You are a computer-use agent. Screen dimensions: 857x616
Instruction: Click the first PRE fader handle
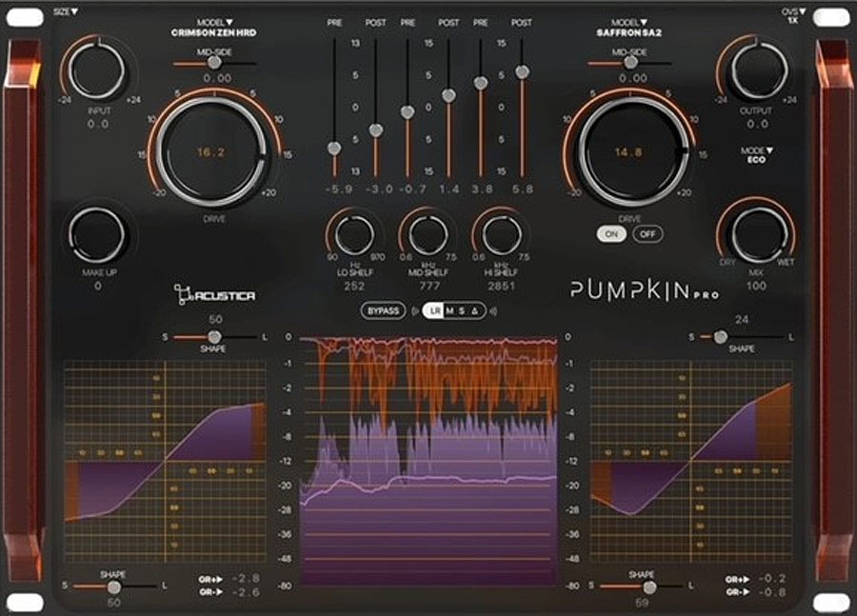(333, 148)
